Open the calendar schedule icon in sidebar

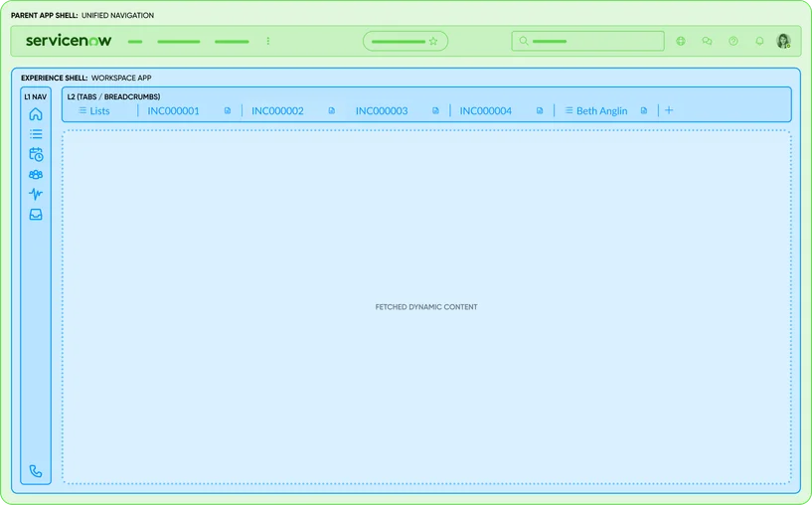tap(36, 154)
